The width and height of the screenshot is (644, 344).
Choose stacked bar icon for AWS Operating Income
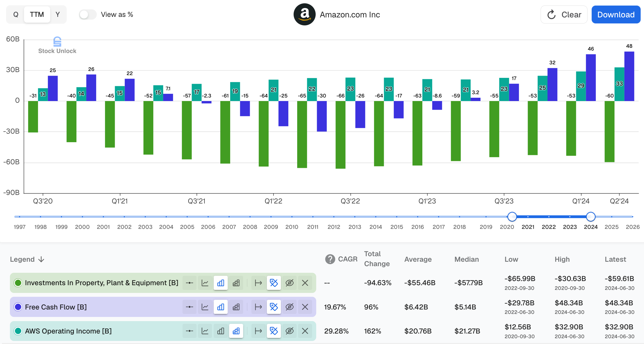[236, 331]
